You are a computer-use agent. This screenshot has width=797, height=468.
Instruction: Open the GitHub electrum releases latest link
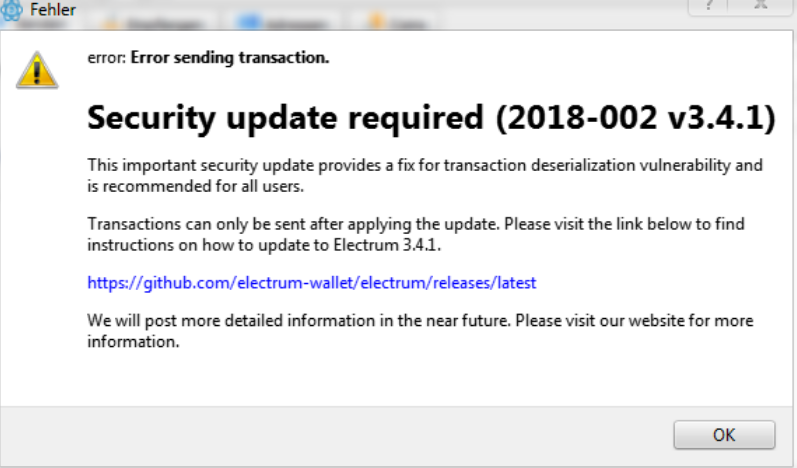pos(312,283)
